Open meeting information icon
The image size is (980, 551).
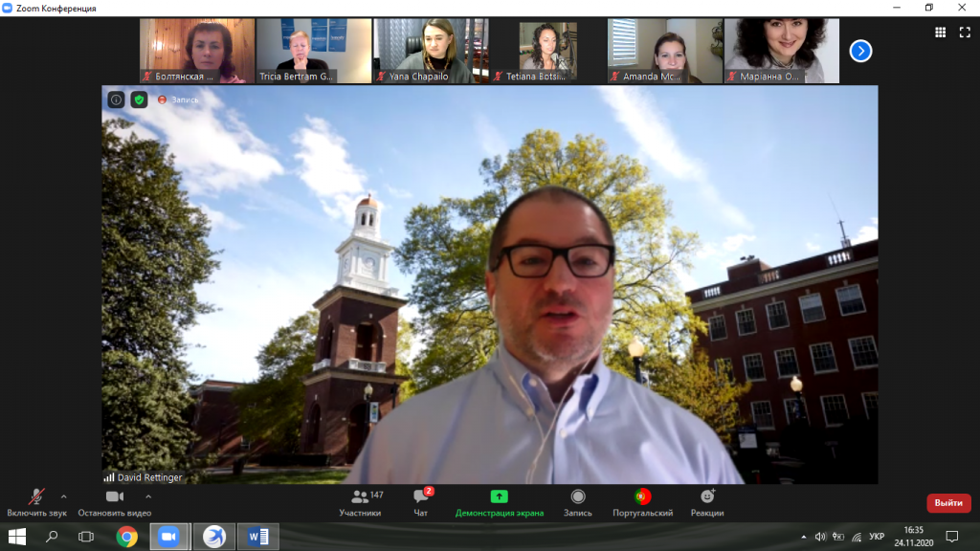pyautogui.click(x=116, y=99)
